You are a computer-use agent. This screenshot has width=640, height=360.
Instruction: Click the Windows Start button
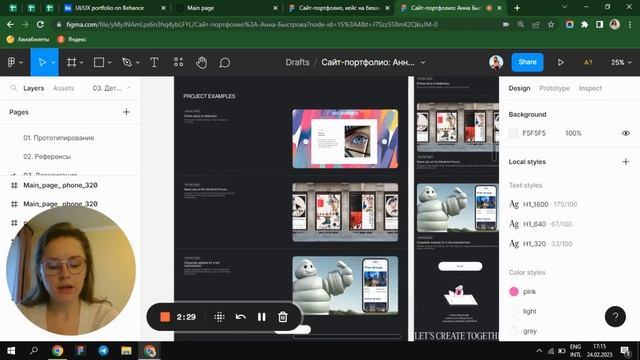11,351
